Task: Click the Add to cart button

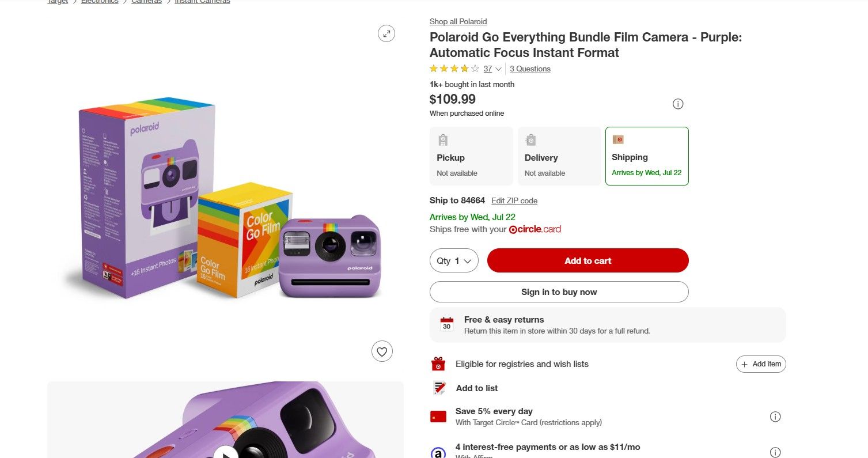Action: (x=587, y=260)
